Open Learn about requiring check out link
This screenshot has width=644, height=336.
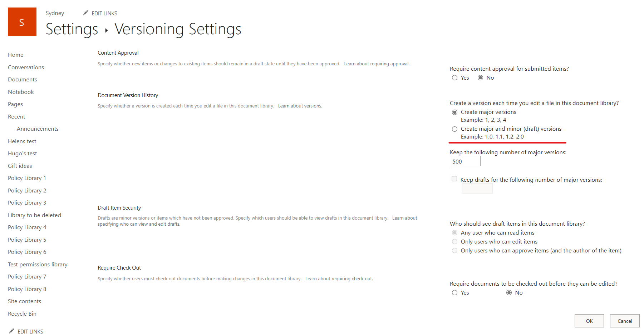tap(338, 279)
